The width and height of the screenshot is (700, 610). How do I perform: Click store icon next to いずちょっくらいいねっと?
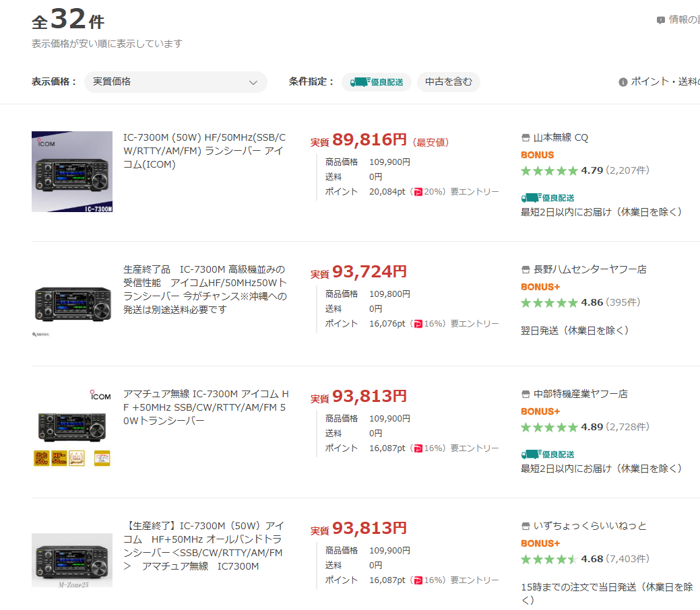pyautogui.click(x=526, y=526)
